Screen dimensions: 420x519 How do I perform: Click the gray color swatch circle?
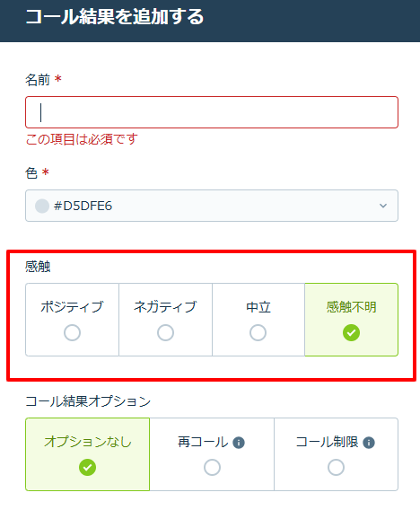click(42, 206)
